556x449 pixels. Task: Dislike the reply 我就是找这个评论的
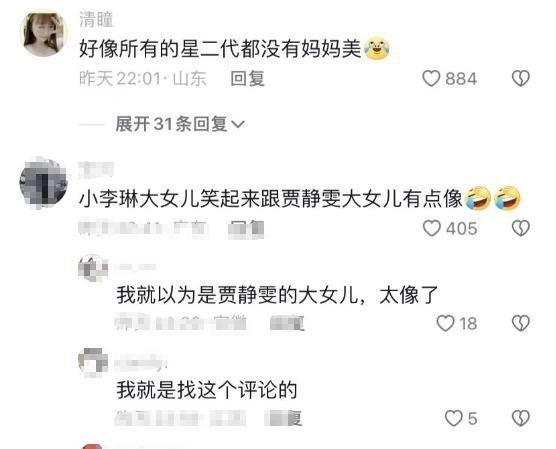[521, 418]
